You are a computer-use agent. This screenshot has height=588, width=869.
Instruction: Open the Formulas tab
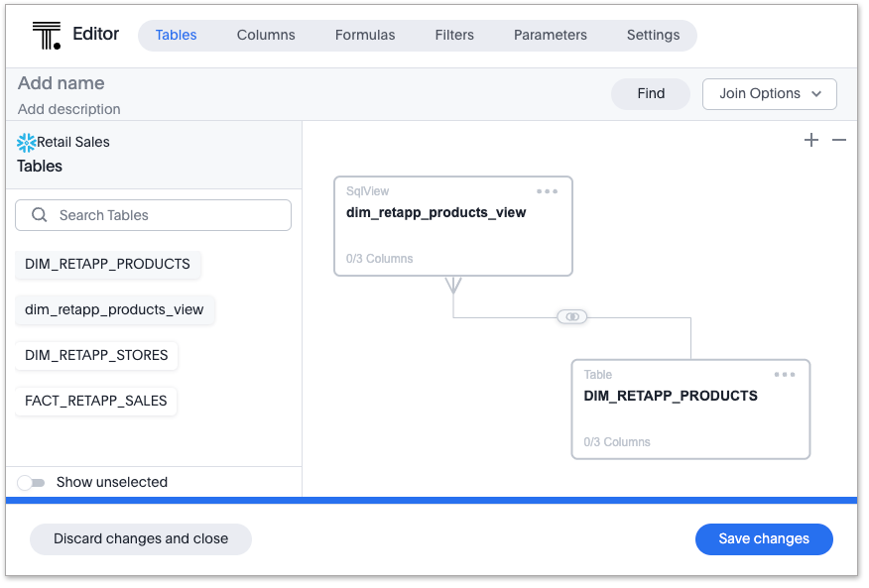(365, 35)
